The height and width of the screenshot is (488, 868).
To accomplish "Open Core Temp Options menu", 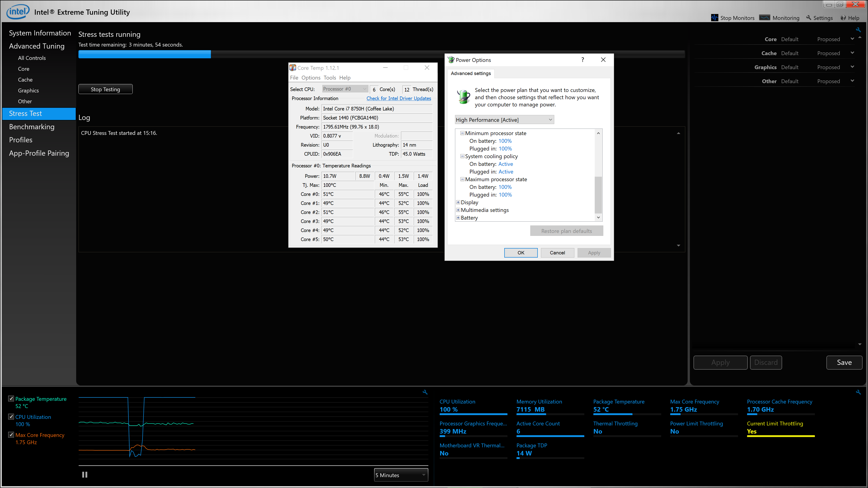I will [311, 78].
